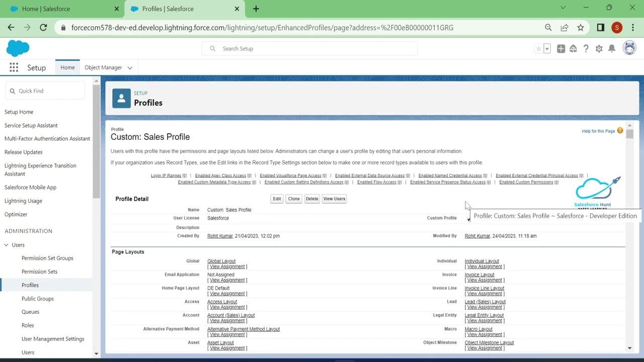Open the Object Manager tab dropdown chevron
Image resolution: width=644 pixels, height=362 pixels.
pos(130,68)
